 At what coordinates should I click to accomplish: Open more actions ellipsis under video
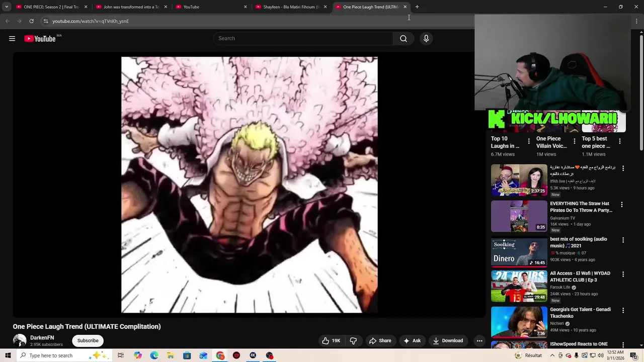click(479, 341)
